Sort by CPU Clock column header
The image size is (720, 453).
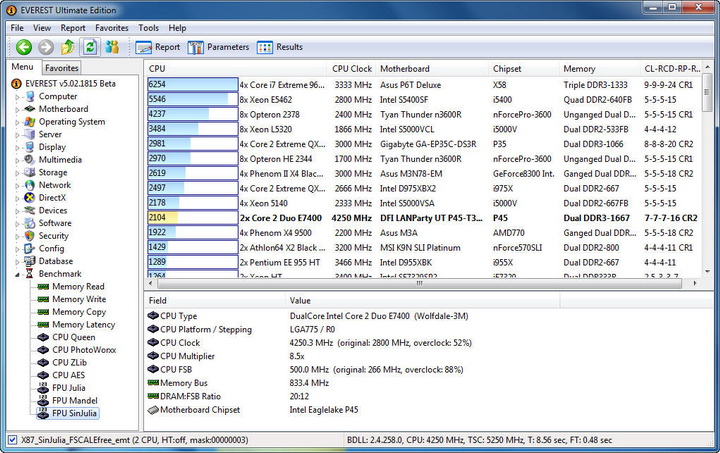[352, 69]
